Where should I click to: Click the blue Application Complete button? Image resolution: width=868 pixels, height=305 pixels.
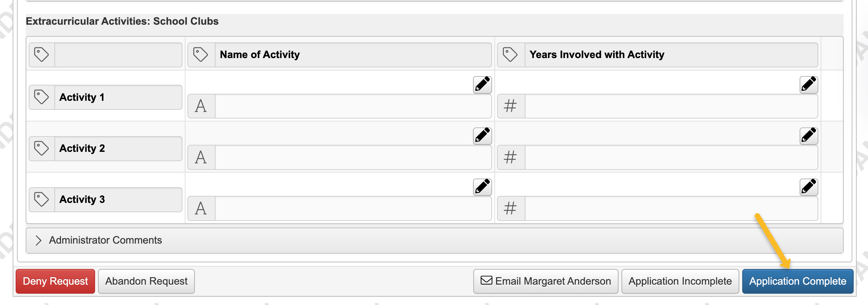tap(798, 281)
